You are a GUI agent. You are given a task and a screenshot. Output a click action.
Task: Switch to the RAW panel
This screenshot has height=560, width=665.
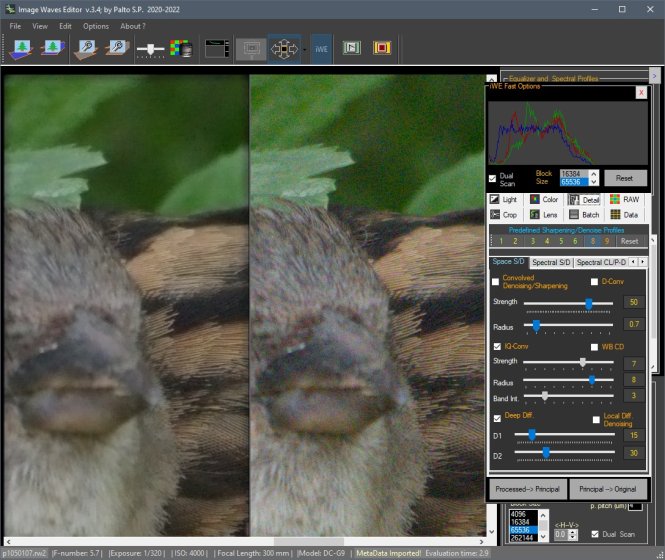coord(625,199)
